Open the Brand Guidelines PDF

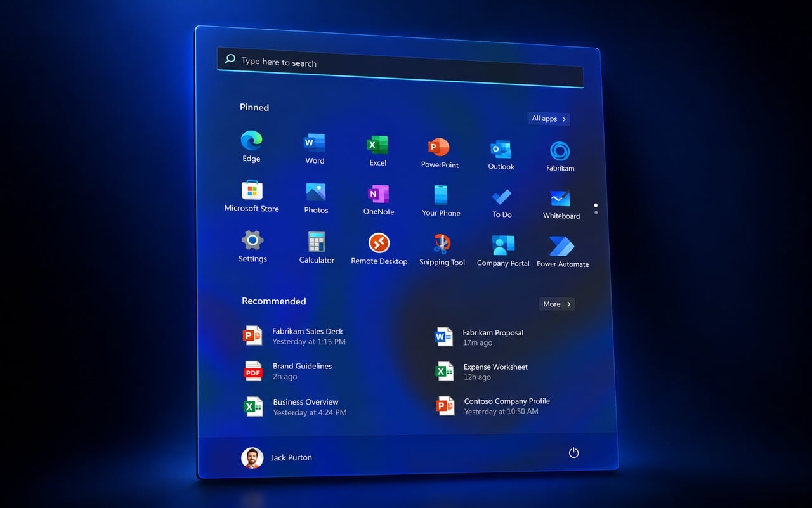click(288, 371)
